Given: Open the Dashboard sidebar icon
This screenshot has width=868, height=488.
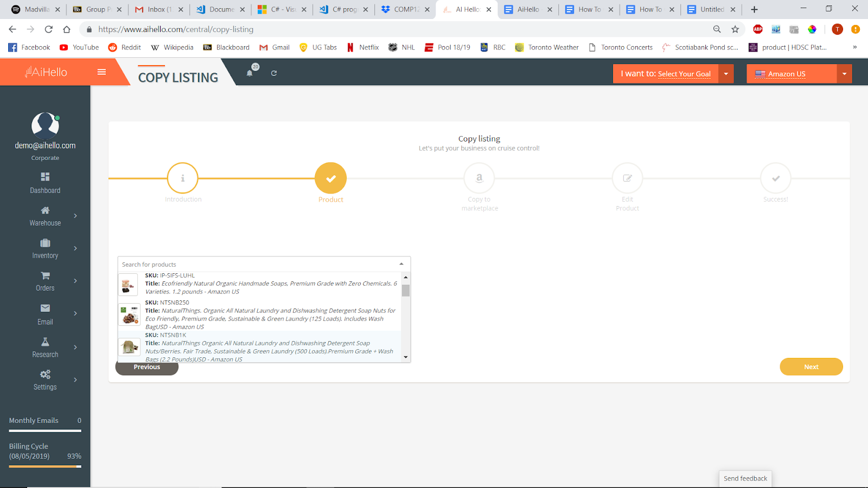Looking at the screenshot, I should [x=45, y=177].
